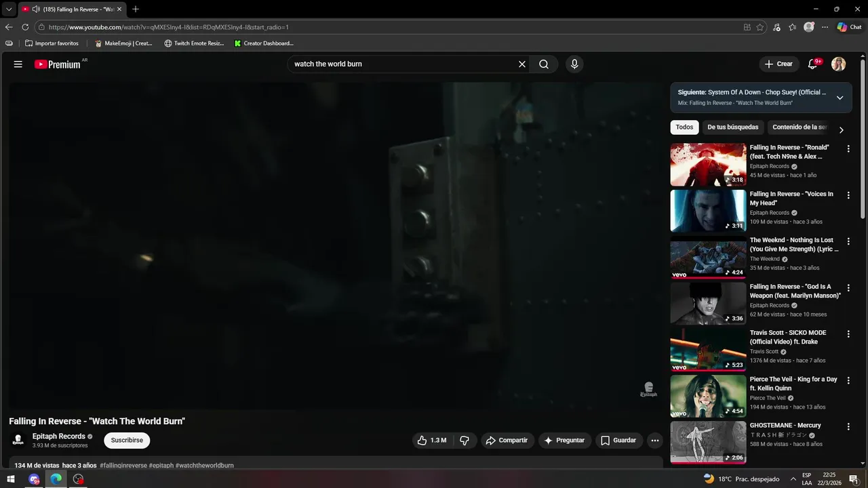Open the account avatar menu
Image resolution: width=868 pixels, height=488 pixels.
click(839, 64)
